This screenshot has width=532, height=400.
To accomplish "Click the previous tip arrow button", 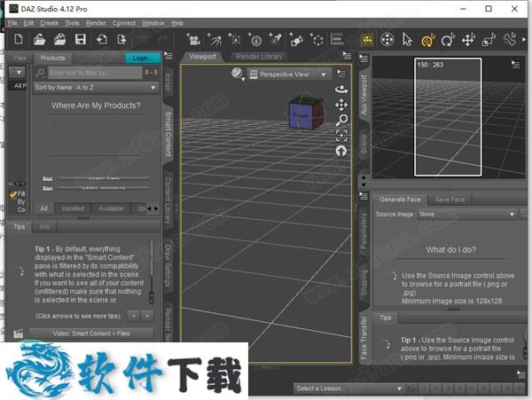I will (x=134, y=317).
